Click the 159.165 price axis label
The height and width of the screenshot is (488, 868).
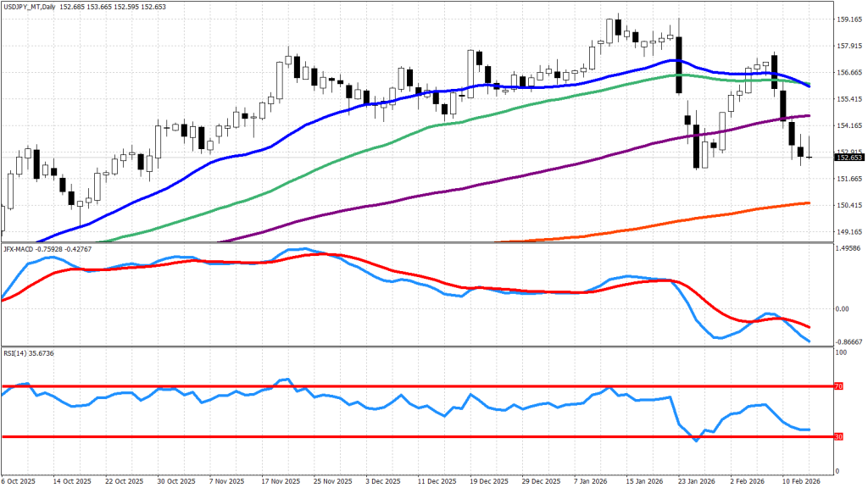point(849,19)
